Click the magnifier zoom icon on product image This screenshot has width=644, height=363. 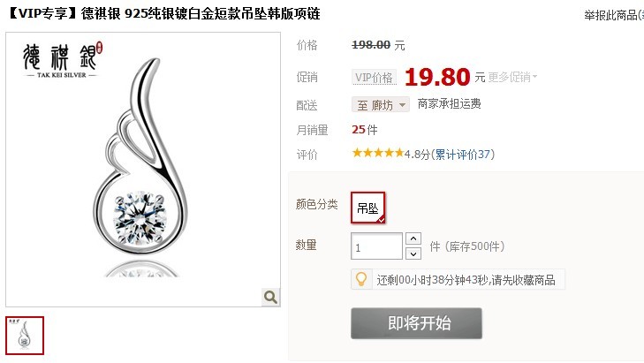coord(270,297)
